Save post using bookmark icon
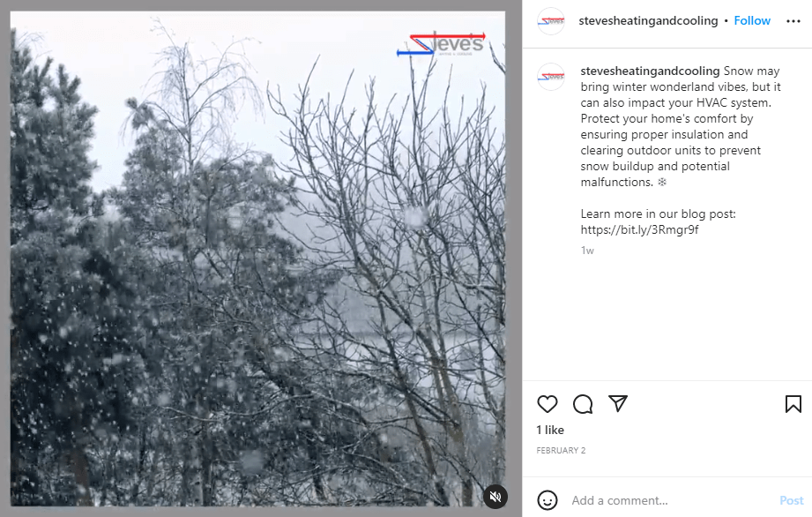 (x=793, y=404)
